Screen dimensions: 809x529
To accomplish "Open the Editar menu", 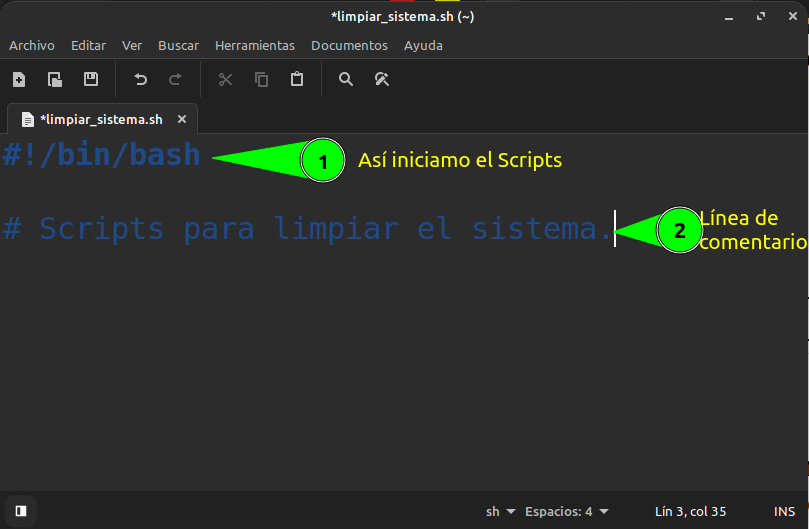I will point(88,45).
